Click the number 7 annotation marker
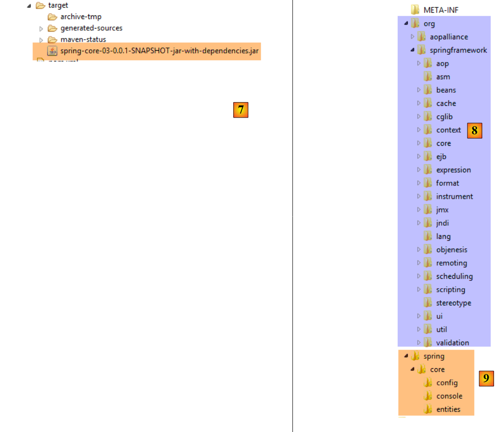The image size is (504, 432). [x=241, y=110]
